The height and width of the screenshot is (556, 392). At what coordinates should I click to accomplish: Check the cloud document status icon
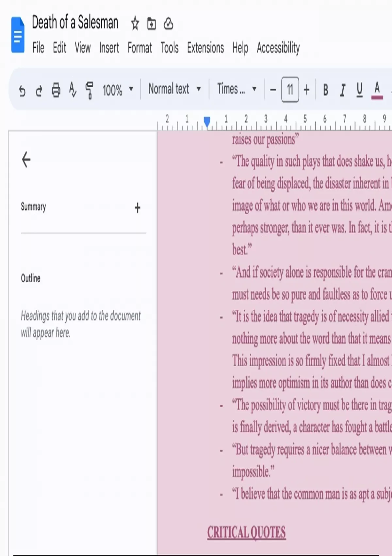pyautogui.click(x=168, y=24)
